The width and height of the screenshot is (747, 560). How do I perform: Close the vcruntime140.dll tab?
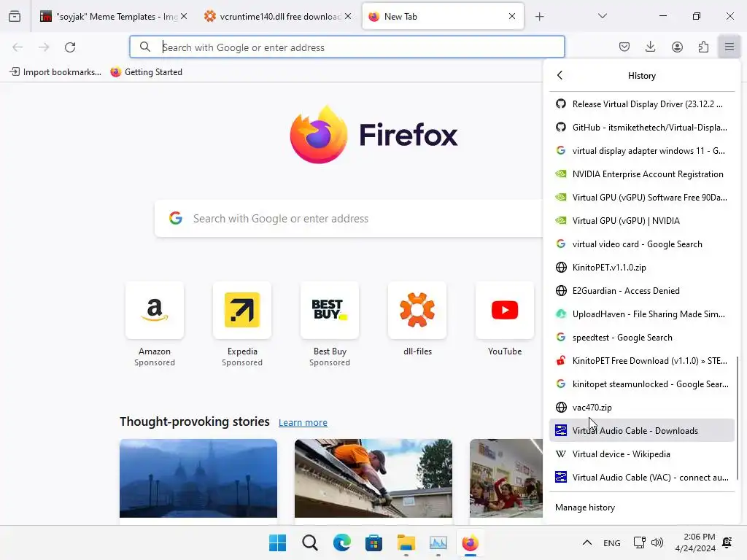coord(348,16)
